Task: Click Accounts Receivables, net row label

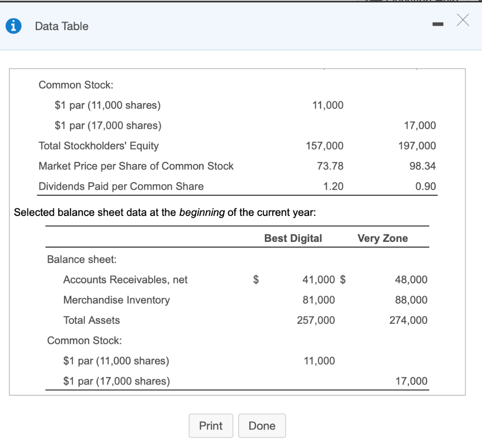Action: click(125, 280)
